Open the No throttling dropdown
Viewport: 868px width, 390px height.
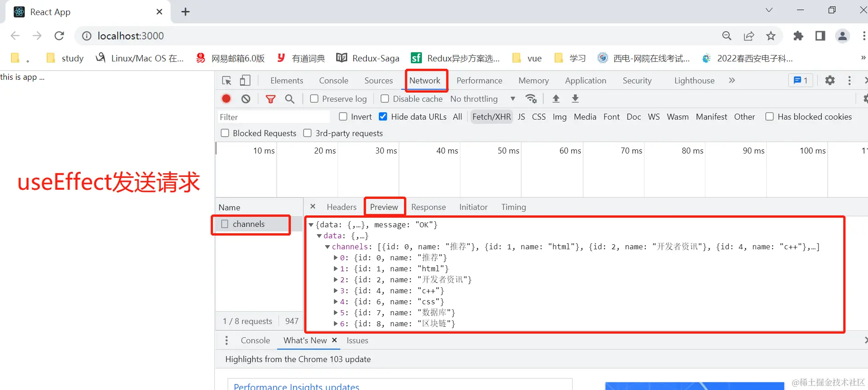pyautogui.click(x=483, y=99)
